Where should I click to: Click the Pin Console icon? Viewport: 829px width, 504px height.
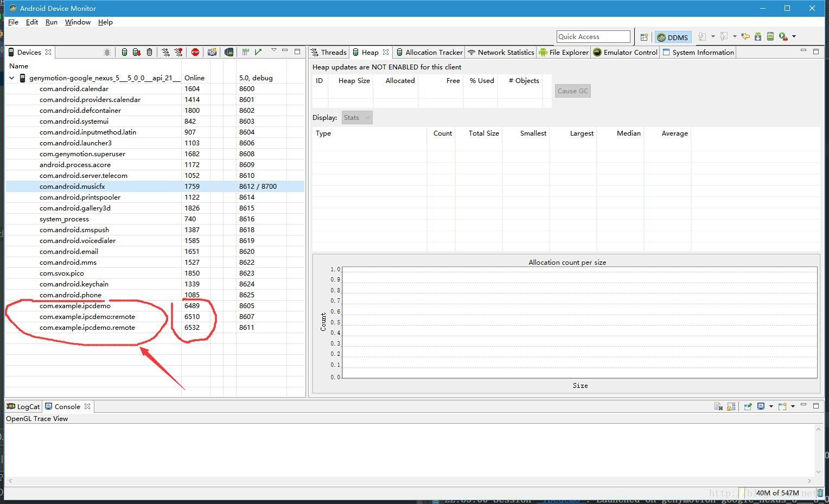pos(748,406)
